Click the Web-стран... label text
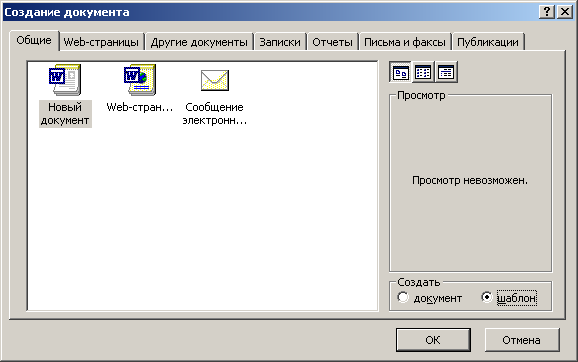This screenshot has height=362, width=578. point(140,107)
